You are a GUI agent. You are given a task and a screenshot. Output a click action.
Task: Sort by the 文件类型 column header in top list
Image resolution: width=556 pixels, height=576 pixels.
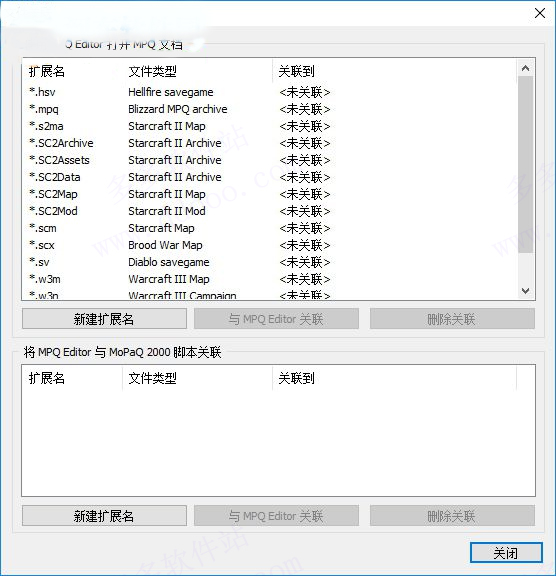(198, 71)
